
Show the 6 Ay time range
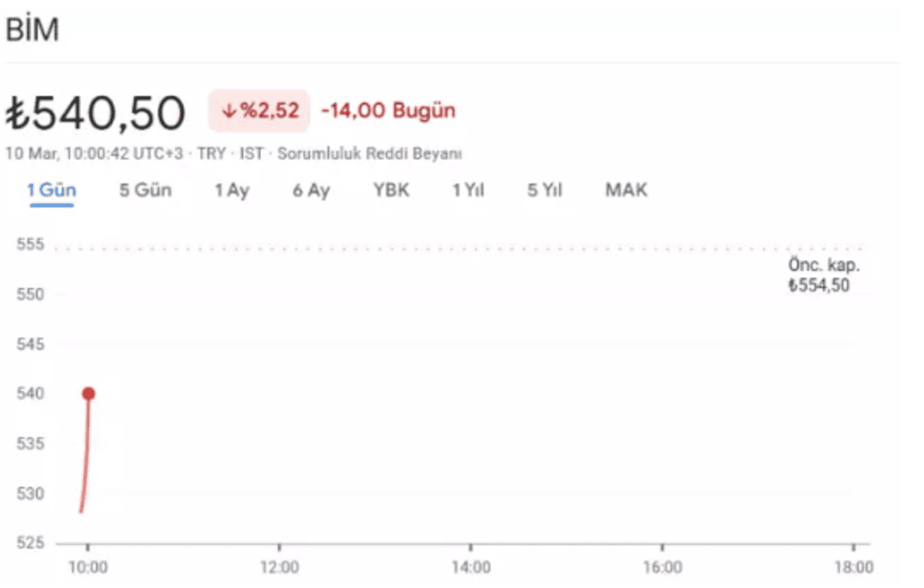(x=311, y=190)
